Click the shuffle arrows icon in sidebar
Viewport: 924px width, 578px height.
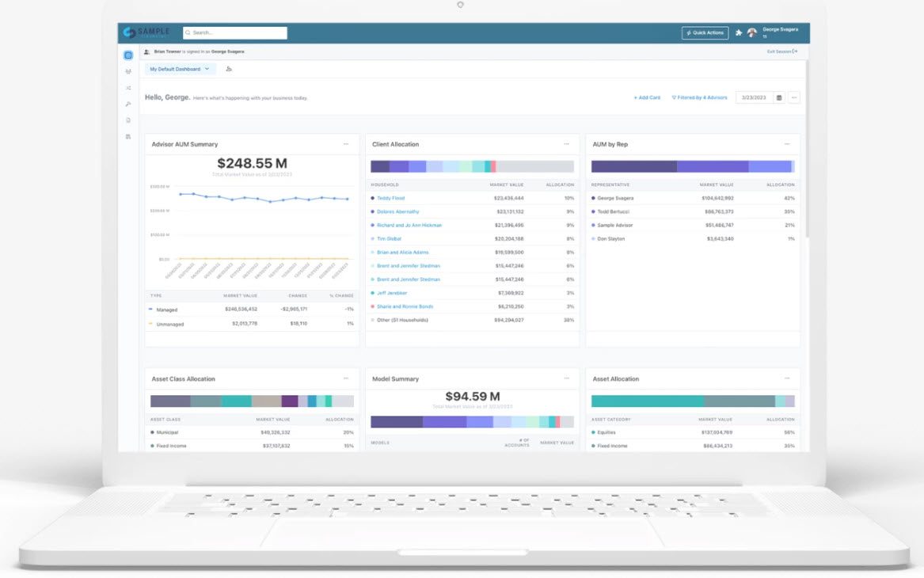[128, 88]
